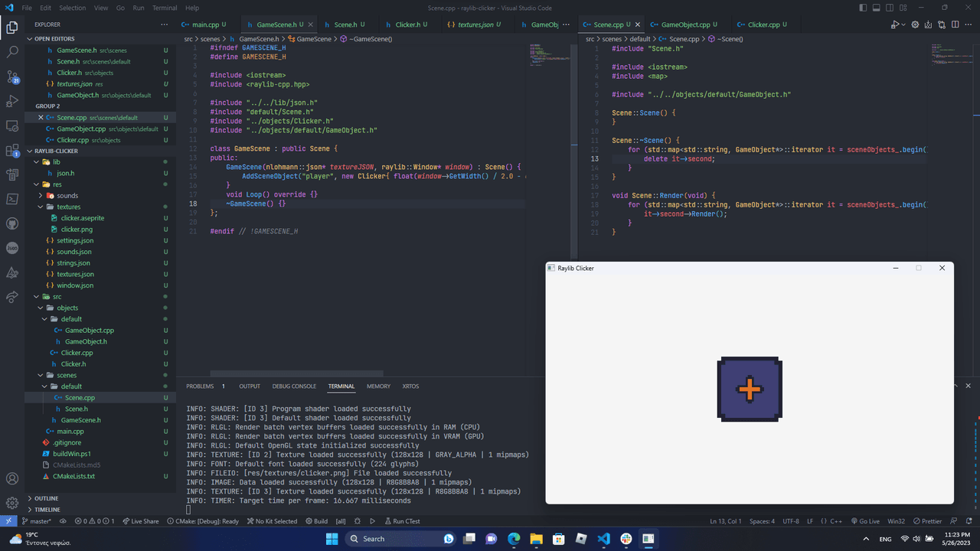Viewport: 980px width, 551px height.
Task: Open the GitHub view in activity bar
Action: click(12, 223)
